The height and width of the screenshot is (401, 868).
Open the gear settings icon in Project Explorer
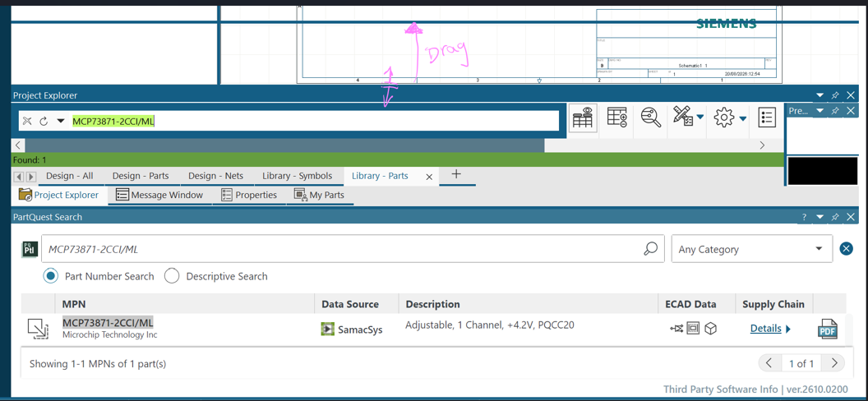(724, 118)
